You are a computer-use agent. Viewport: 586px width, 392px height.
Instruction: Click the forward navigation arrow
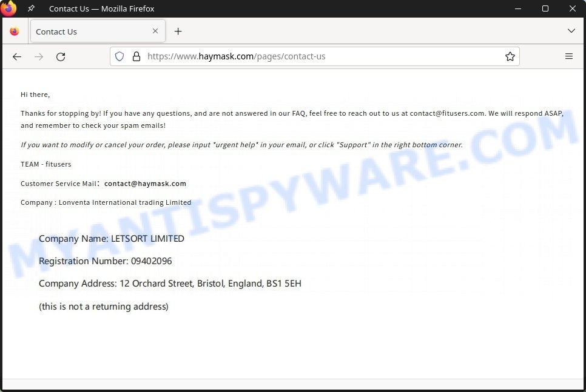(x=39, y=57)
